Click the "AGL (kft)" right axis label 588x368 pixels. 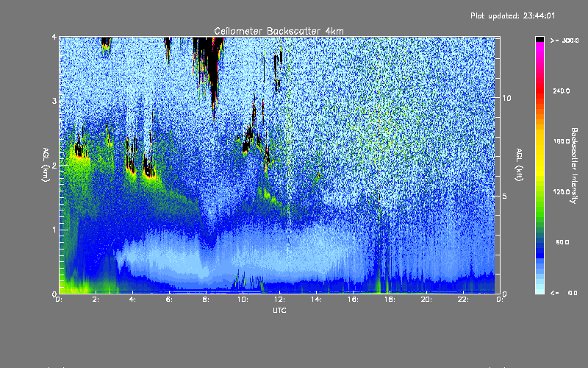tap(519, 164)
